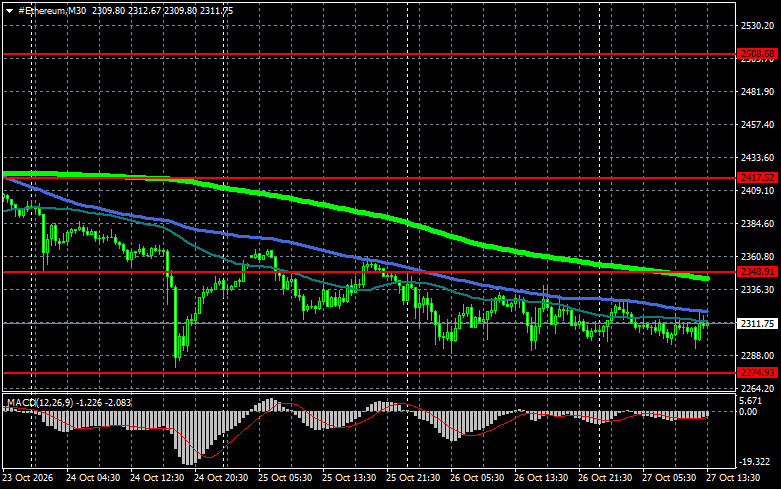Click the 2288.00 price scale value
This screenshot has width=781, height=489.
(758, 356)
